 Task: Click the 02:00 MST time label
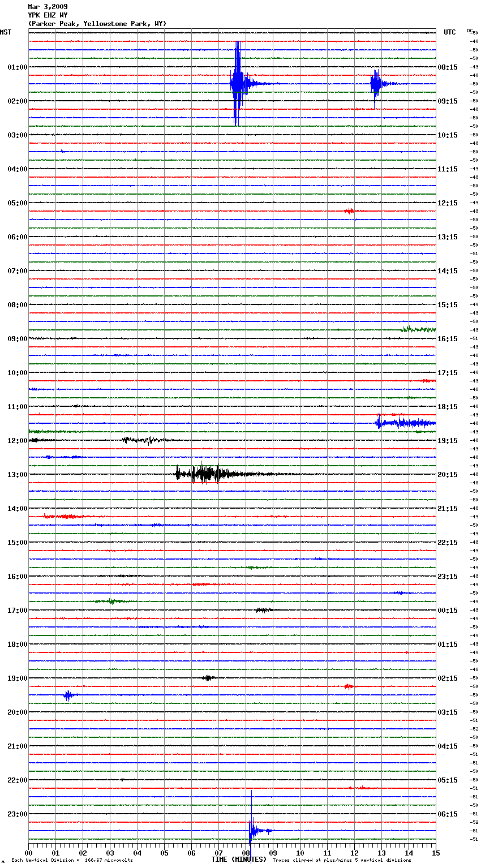click(x=18, y=101)
